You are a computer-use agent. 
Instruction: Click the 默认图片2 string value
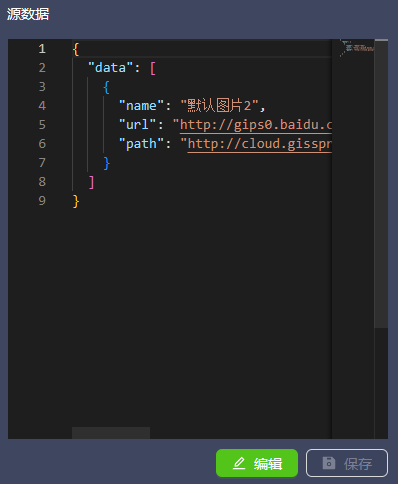pyautogui.click(x=219, y=106)
